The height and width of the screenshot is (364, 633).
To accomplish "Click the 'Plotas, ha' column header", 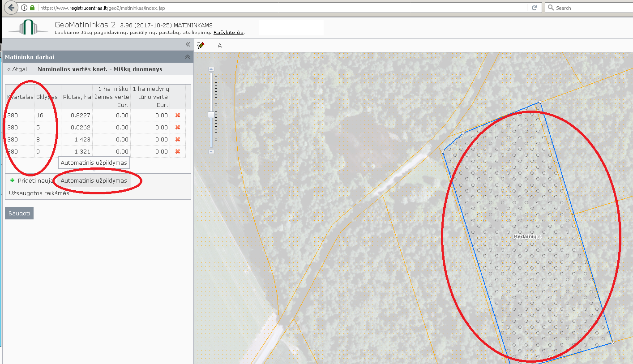I will coord(77,97).
